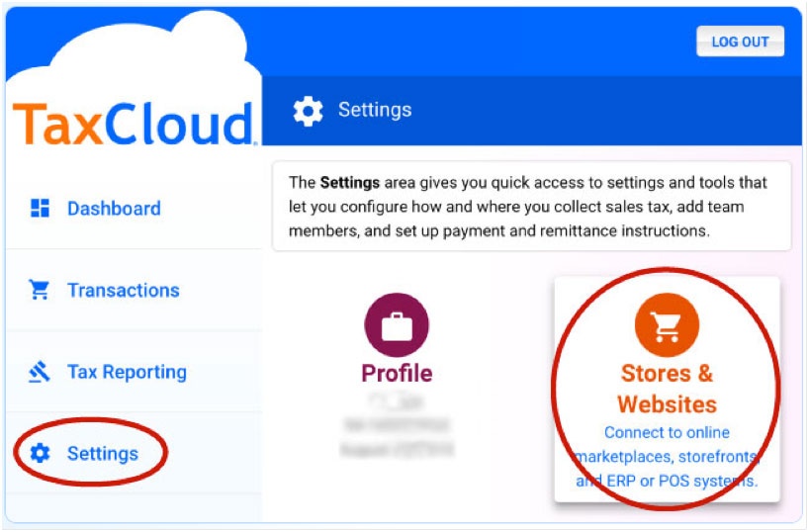Screen dimensions: 809x532
Task: Open Tax Reporting in the sidebar
Action: point(127,372)
